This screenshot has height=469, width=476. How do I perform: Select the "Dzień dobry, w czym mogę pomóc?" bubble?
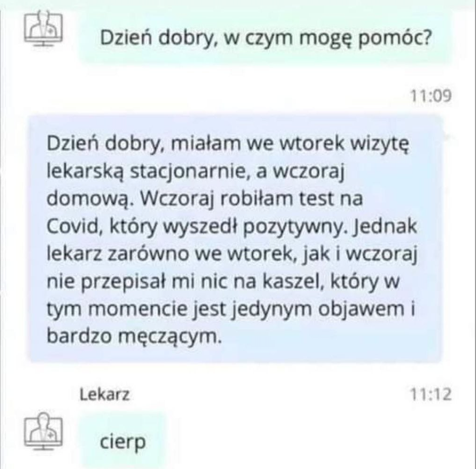[x=266, y=38]
